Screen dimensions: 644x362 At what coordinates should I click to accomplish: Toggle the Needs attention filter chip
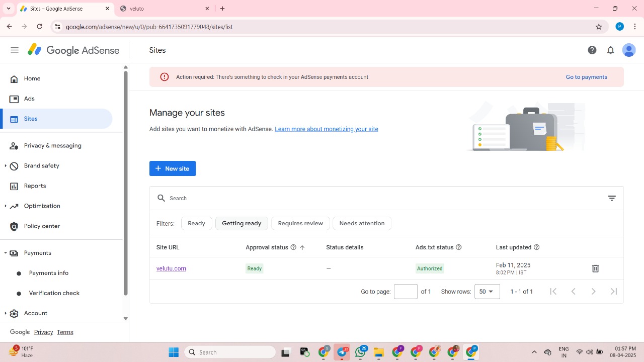362,223
